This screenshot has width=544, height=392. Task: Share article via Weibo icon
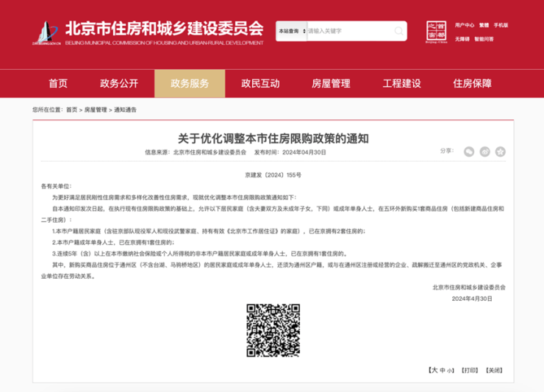(x=485, y=152)
